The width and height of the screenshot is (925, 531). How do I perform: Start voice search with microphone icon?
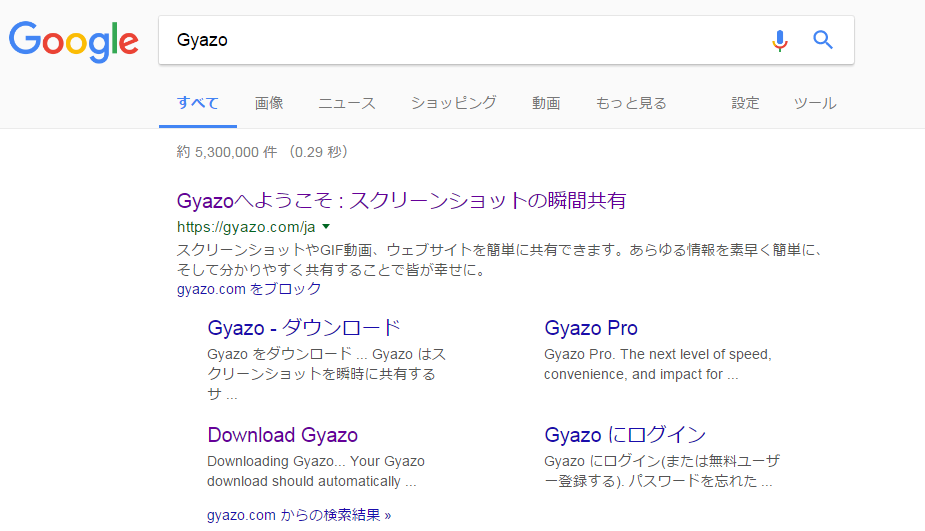[x=779, y=40]
